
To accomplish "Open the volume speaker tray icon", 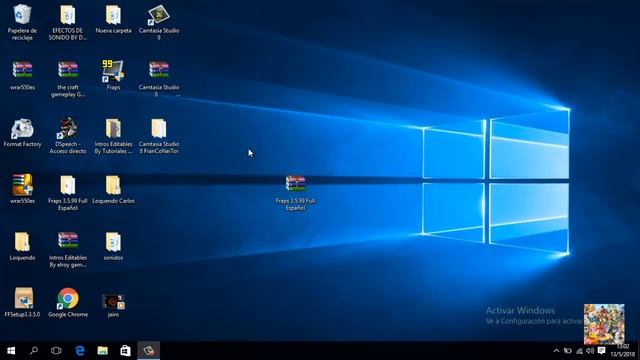I will [590, 351].
